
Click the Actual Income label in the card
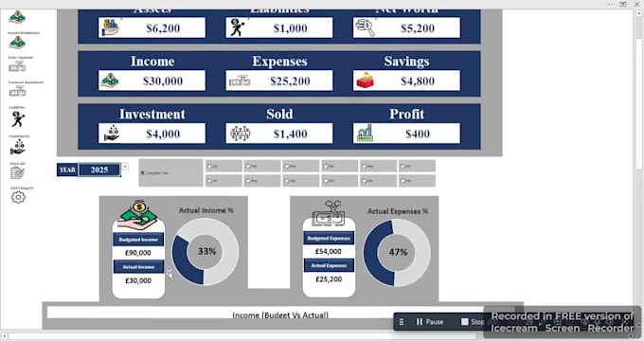(138, 267)
